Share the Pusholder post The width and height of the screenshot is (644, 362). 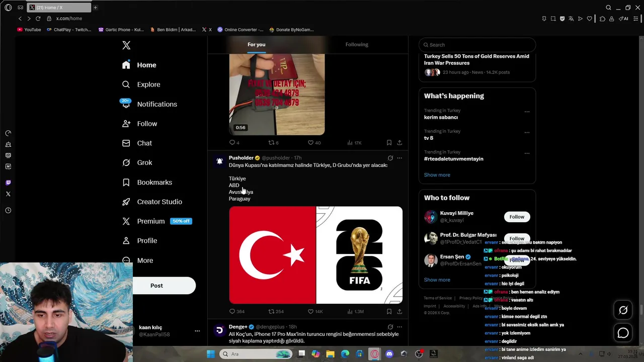pyautogui.click(x=399, y=312)
